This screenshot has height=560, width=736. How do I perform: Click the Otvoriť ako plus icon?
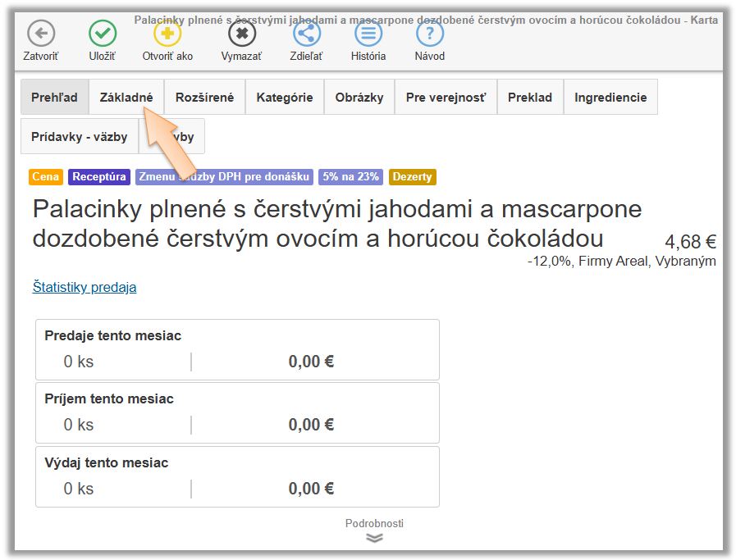click(x=167, y=34)
